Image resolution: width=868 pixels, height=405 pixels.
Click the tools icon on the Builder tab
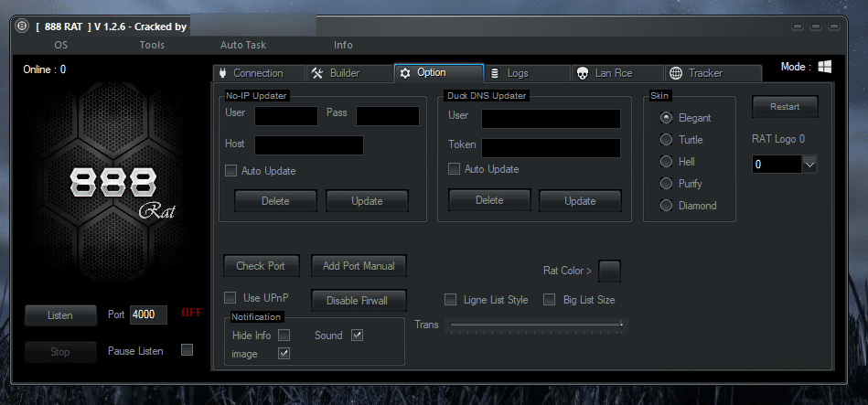pos(317,73)
